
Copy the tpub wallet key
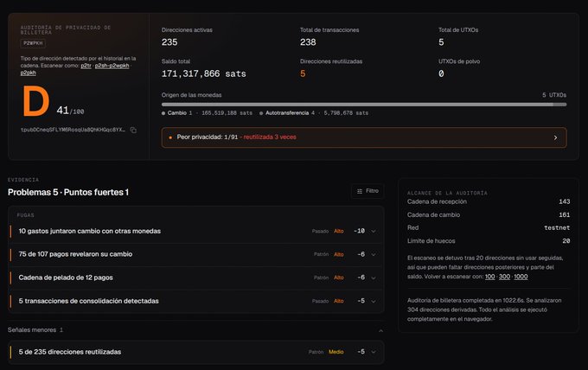pos(133,130)
